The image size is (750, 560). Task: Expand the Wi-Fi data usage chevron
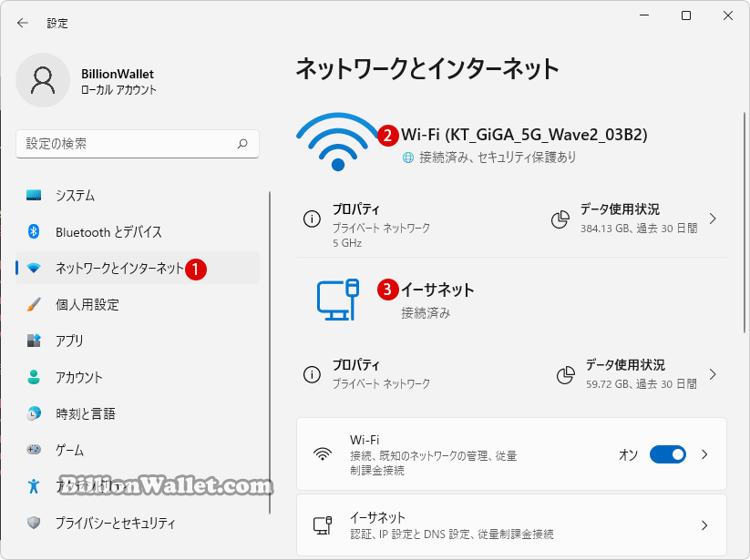point(713,219)
